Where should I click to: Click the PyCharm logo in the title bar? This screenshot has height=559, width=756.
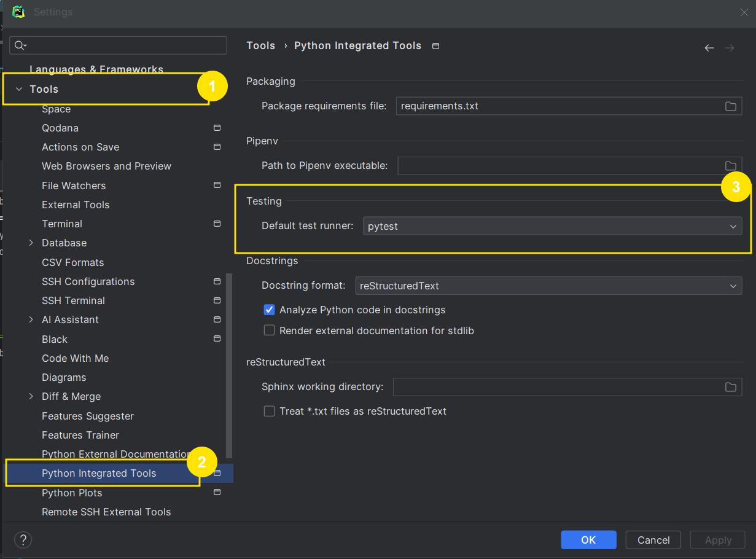[18, 11]
